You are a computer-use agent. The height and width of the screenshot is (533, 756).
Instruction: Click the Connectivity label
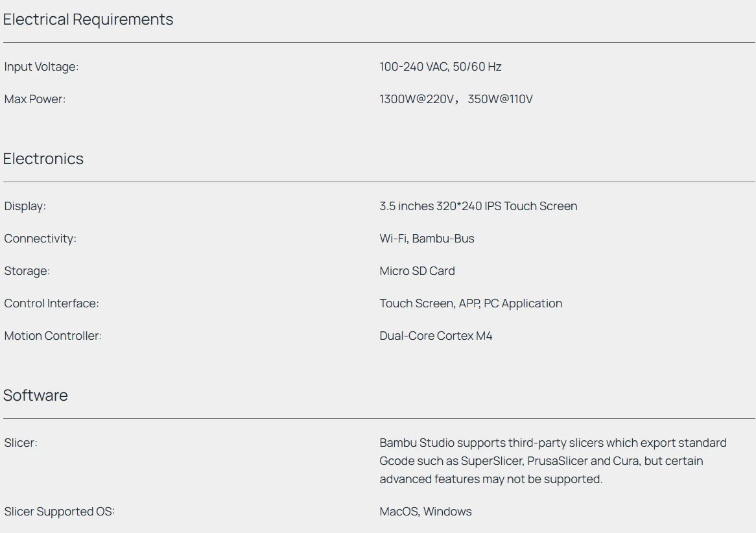[40, 239]
